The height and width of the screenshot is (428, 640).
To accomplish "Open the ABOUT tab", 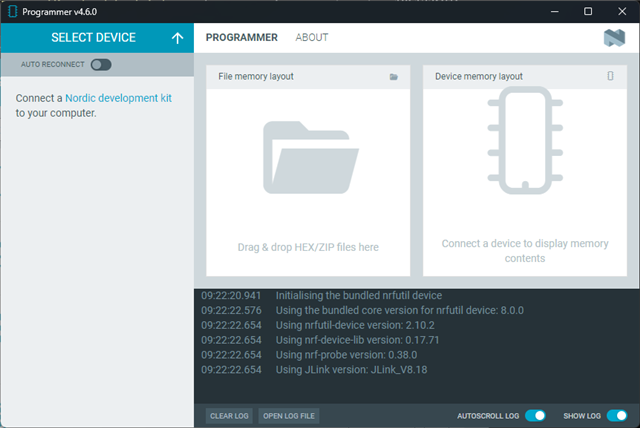I will click(312, 38).
